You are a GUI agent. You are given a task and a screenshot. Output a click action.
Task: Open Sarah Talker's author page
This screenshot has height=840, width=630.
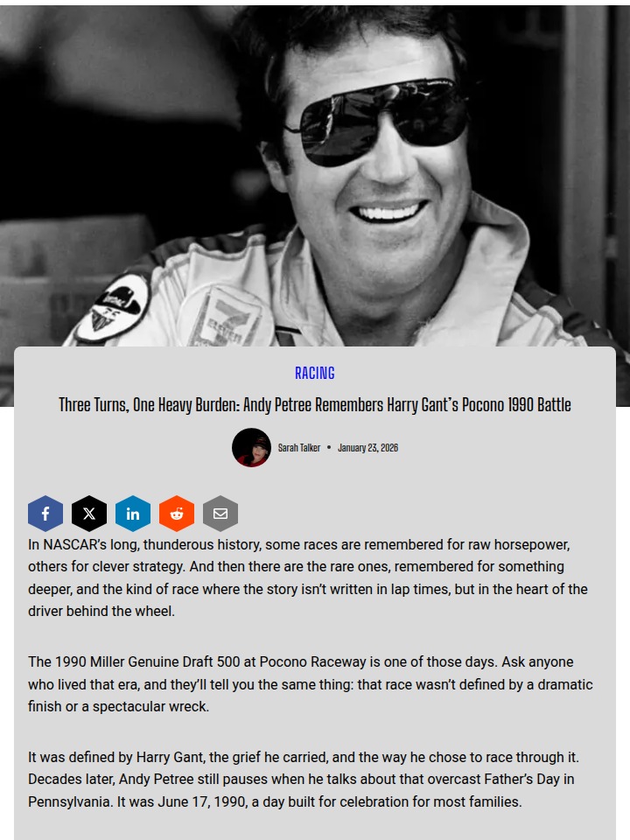[x=299, y=448]
